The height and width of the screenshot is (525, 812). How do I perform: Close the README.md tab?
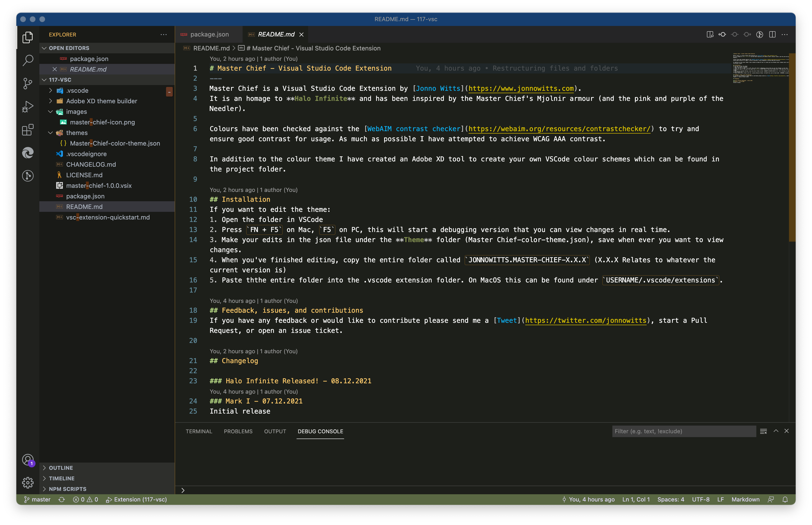click(301, 34)
